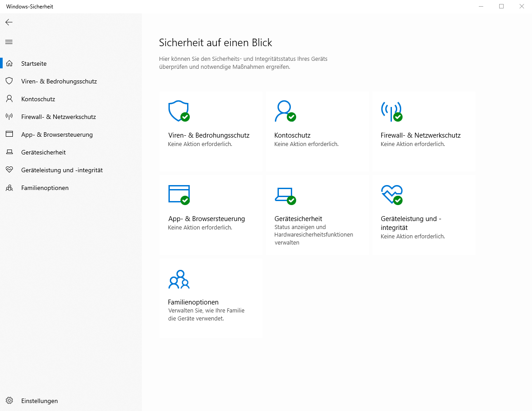Click 'Keine Aktion erforderlich.' under Kontoschutz tile
This screenshot has width=532, height=411.
306,144
